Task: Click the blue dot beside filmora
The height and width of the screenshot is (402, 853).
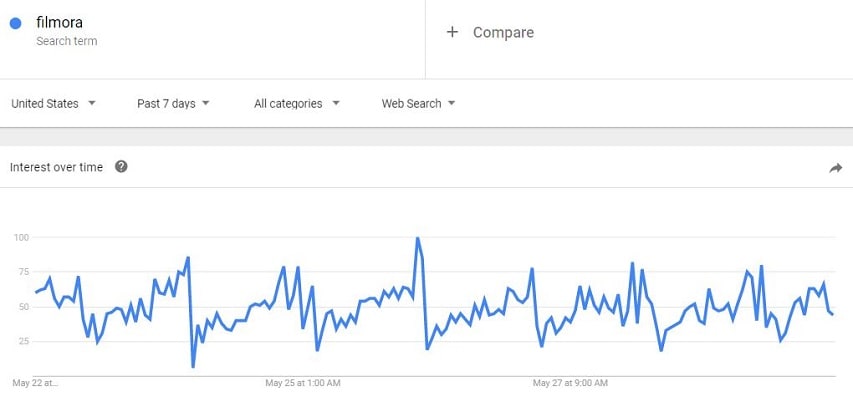Action: pyautogui.click(x=15, y=24)
